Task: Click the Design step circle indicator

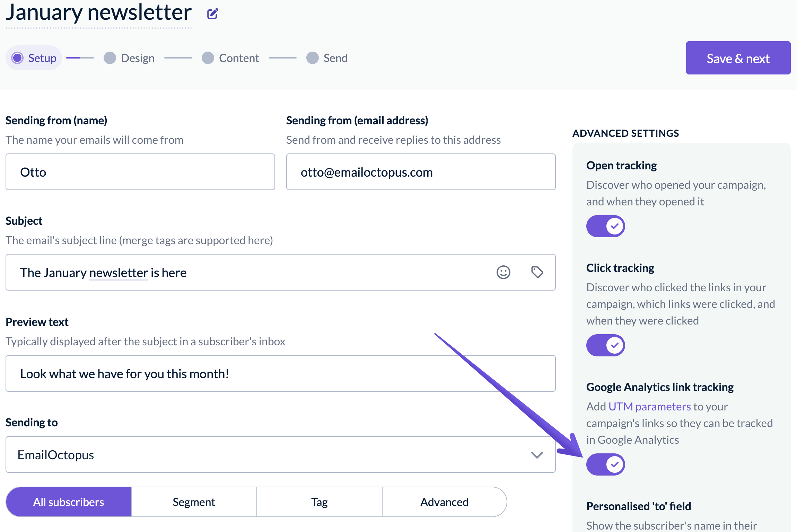Action: (x=110, y=58)
